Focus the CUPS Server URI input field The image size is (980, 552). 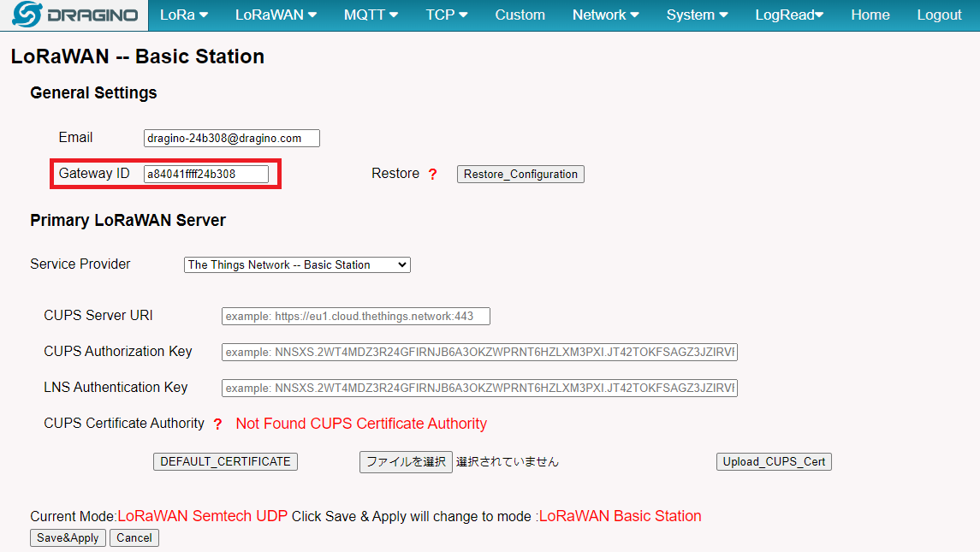click(x=355, y=317)
